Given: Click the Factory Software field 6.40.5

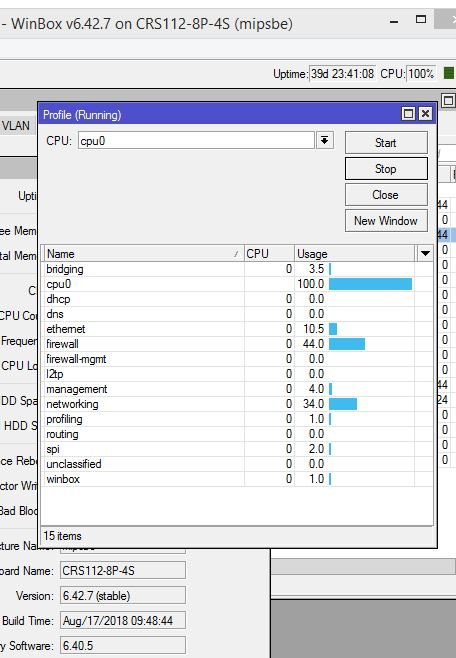Looking at the screenshot, I should (x=123, y=645).
